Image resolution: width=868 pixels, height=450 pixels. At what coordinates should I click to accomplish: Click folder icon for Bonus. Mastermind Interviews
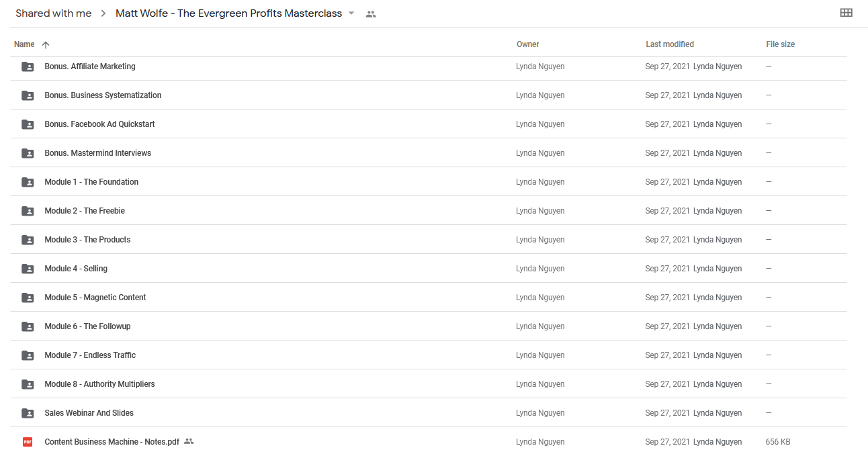click(28, 153)
